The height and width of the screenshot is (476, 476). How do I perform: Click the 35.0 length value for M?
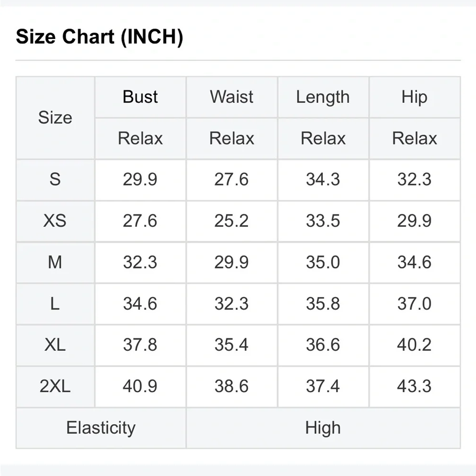click(x=323, y=262)
